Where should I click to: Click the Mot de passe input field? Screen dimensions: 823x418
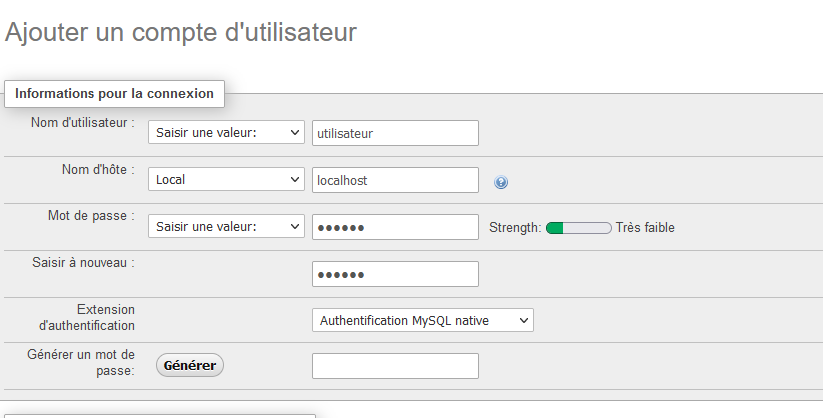click(395, 227)
